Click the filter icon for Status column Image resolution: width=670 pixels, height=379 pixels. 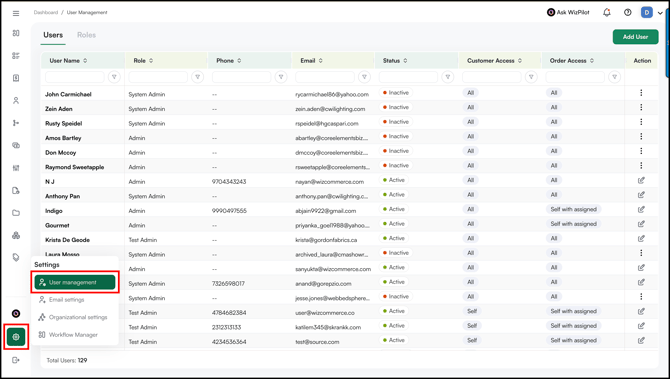(448, 77)
